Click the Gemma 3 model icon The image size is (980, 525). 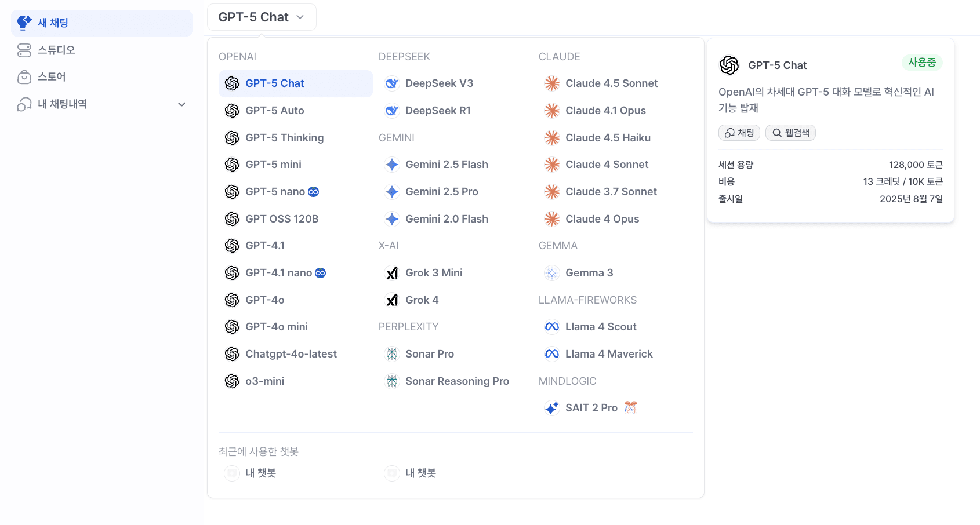[552, 273]
